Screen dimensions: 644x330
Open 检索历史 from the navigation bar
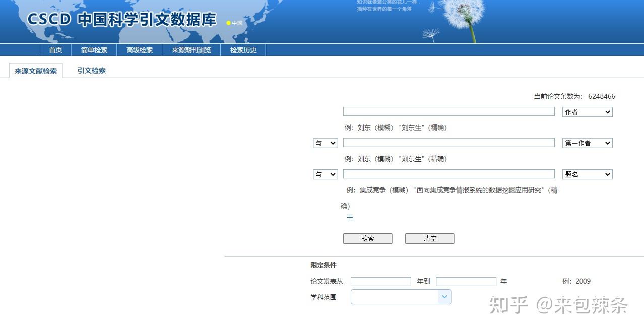pyautogui.click(x=243, y=49)
